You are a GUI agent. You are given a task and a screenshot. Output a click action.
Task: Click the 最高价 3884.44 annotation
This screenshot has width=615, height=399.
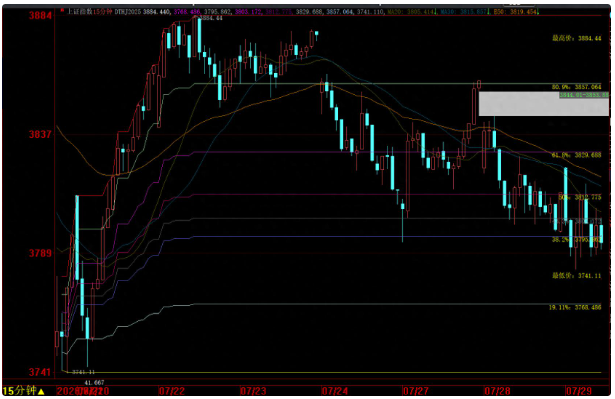(x=577, y=38)
